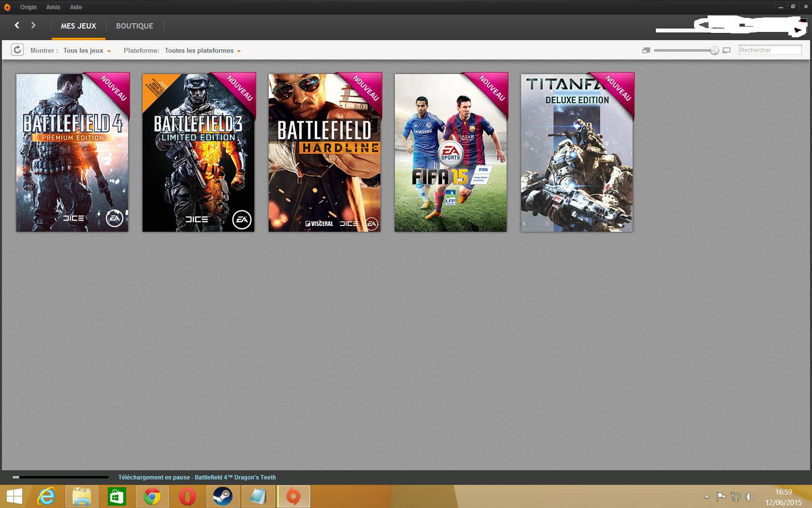The width and height of the screenshot is (812, 508).
Task: Open the Opera browser taskbar icon
Action: tap(188, 497)
